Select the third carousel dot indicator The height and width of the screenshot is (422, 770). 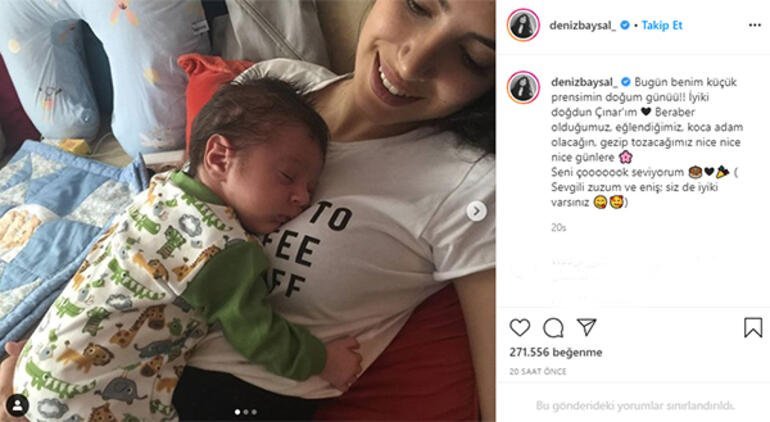(254, 412)
